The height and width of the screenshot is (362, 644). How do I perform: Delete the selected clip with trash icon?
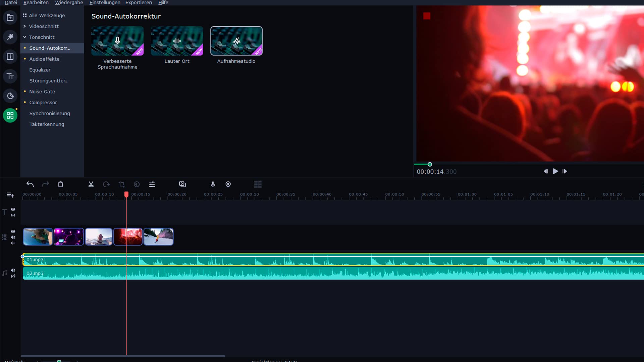[x=60, y=184]
